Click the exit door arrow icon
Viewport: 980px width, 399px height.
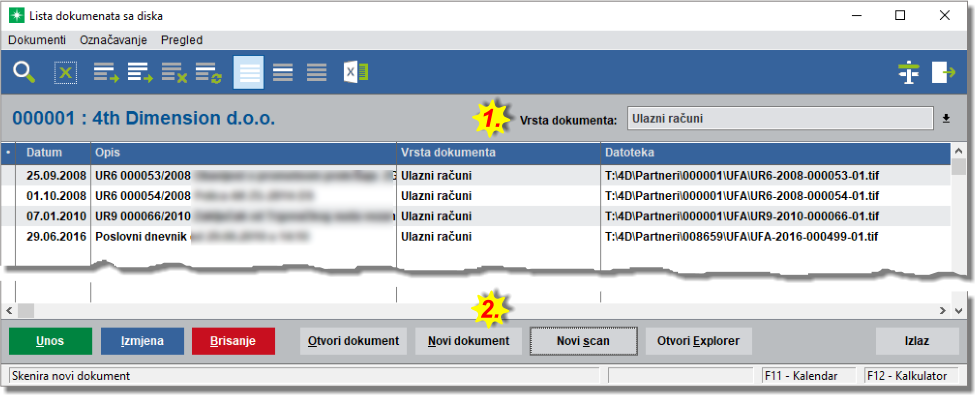[944, 73]
